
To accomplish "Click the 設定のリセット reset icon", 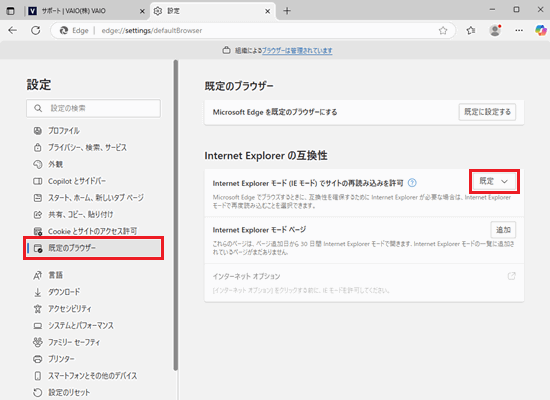I will [38, 392].
